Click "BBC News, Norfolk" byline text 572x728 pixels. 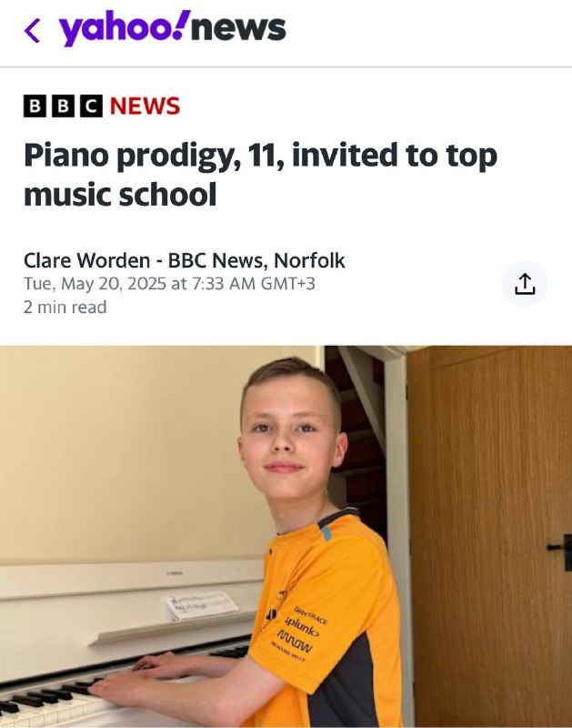[256, 260]
